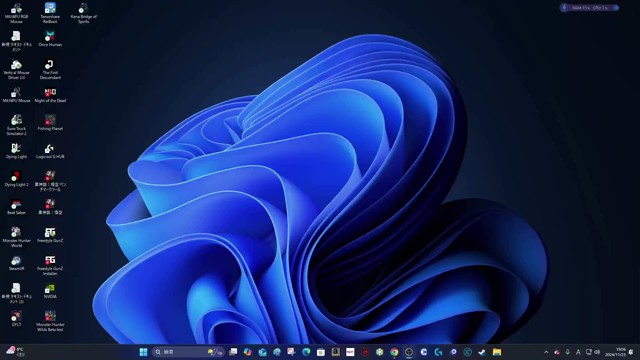This screenshot has height=360, width=640.
Task: Open the Monster Hunter World shortcut
Action: coord(16,237)
